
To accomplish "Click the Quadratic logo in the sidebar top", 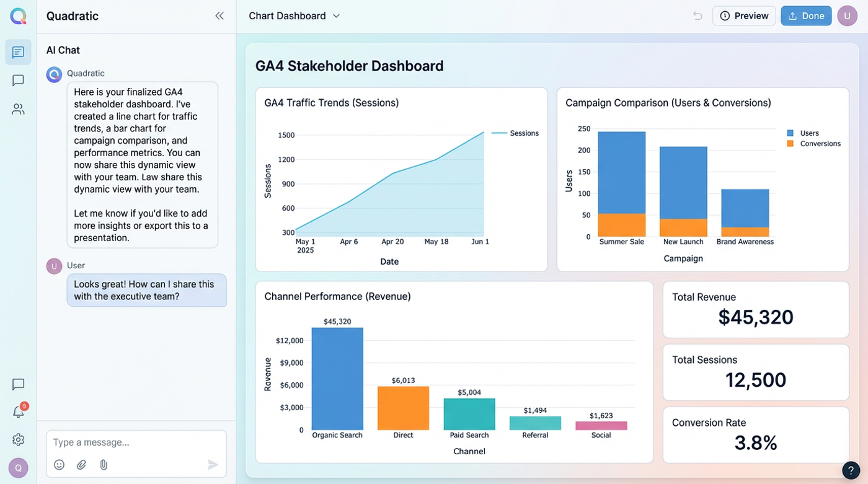I will (x=18, y=16).
